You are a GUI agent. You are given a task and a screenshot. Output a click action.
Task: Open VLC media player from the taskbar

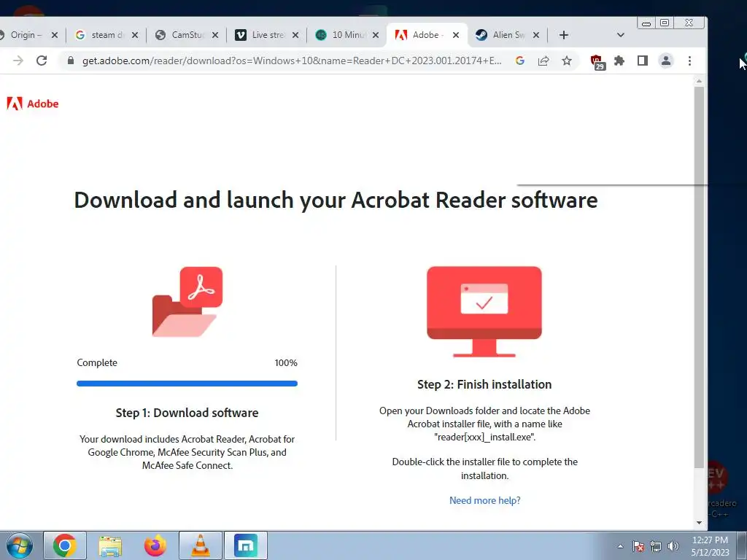[x=201, y=545]
